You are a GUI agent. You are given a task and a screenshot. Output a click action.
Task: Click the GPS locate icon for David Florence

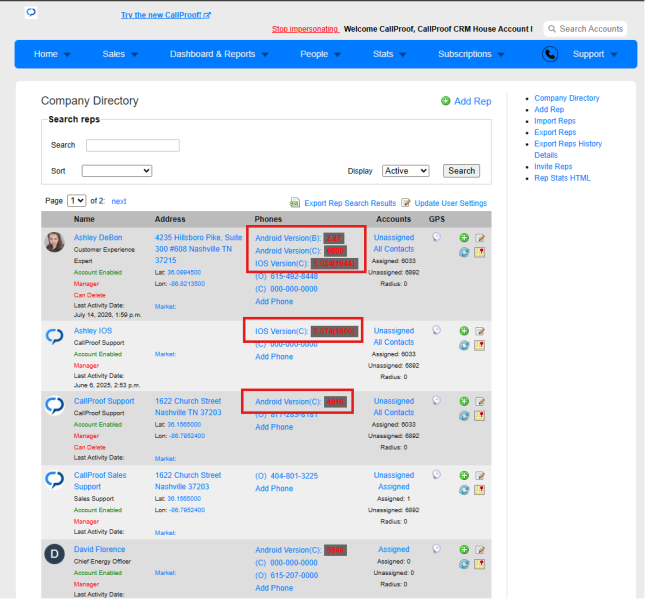436,549
